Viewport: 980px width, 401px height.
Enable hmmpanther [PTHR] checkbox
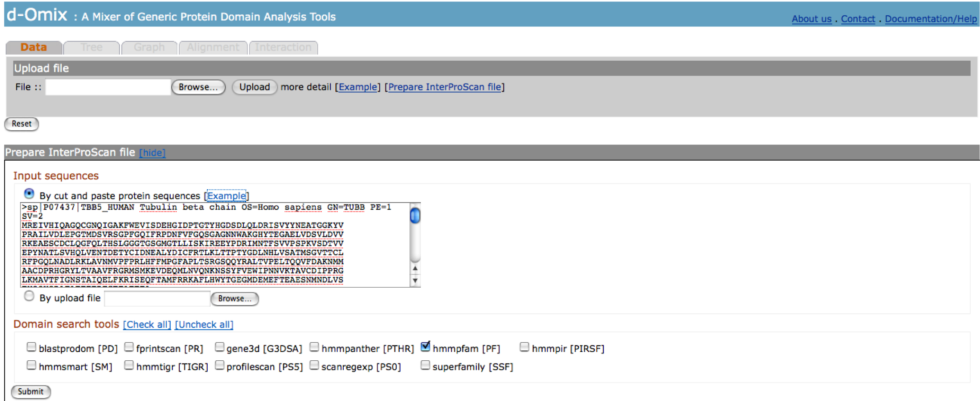[x=314, y=347]
